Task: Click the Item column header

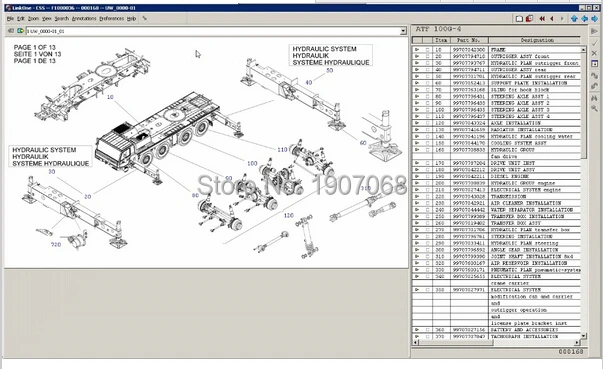Action: coord(441,40)
